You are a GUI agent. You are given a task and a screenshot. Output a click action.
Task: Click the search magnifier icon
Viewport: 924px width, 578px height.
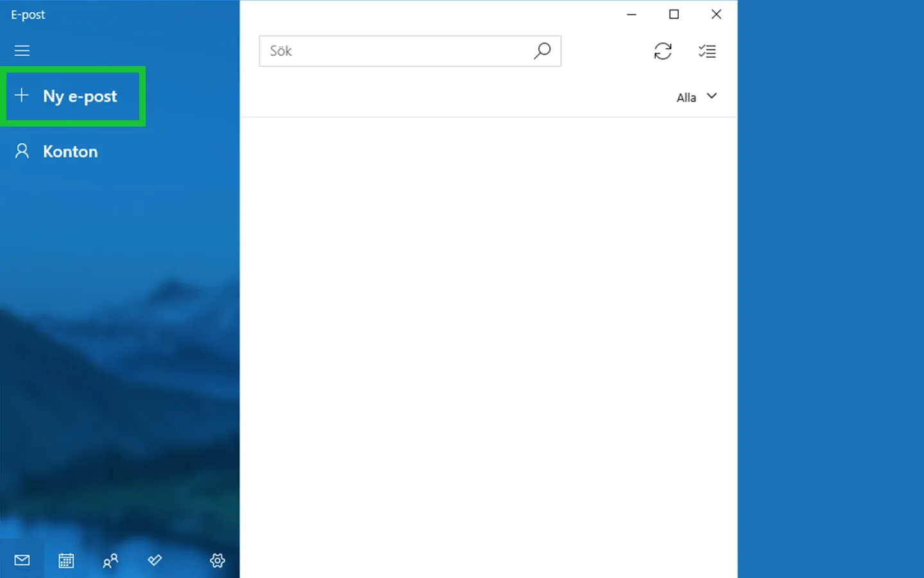(542, 51)
